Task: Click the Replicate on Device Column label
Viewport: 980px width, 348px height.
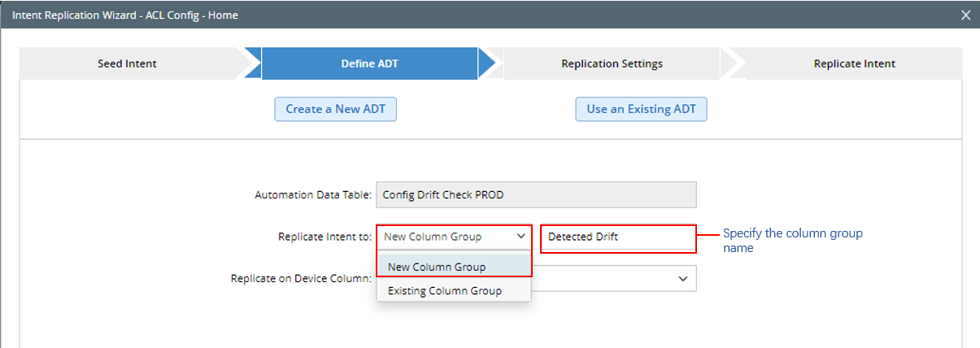Action: point(301,279)
